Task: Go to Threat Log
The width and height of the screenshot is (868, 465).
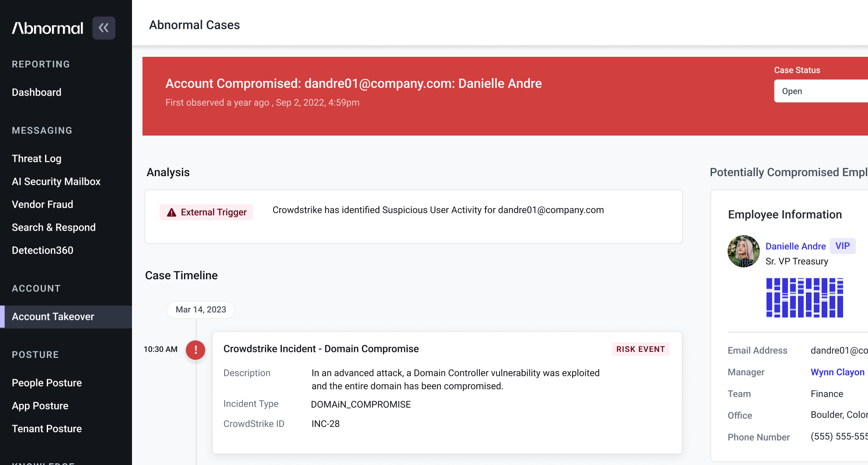Action: point(37,159)
